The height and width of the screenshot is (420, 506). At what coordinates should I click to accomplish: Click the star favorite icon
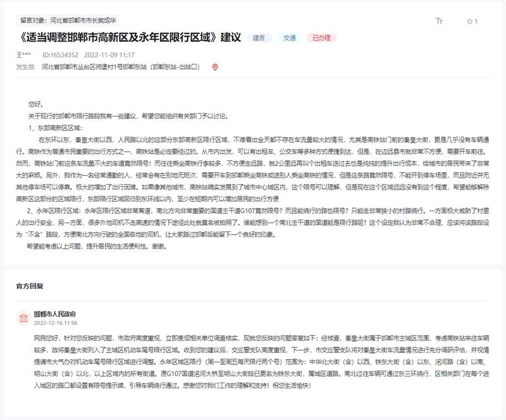[469, 22]
